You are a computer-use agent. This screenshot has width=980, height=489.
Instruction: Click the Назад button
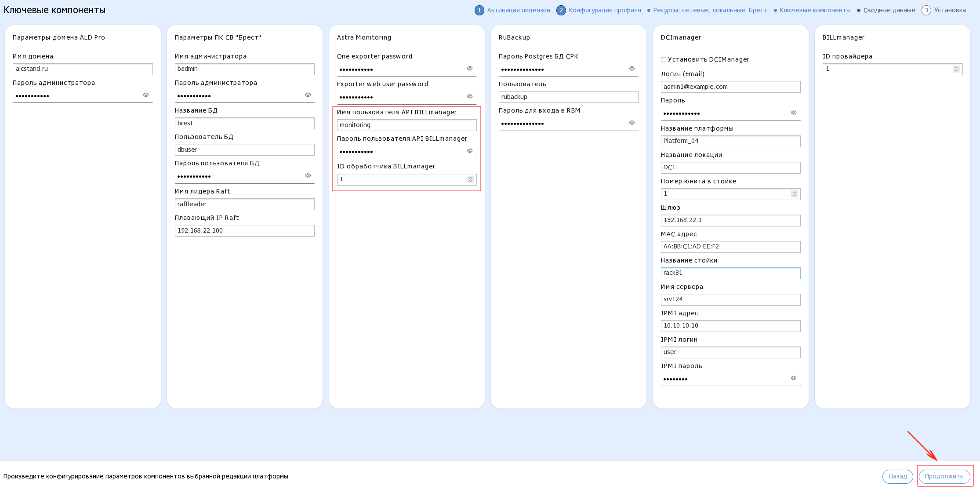(x=897, y=476)
